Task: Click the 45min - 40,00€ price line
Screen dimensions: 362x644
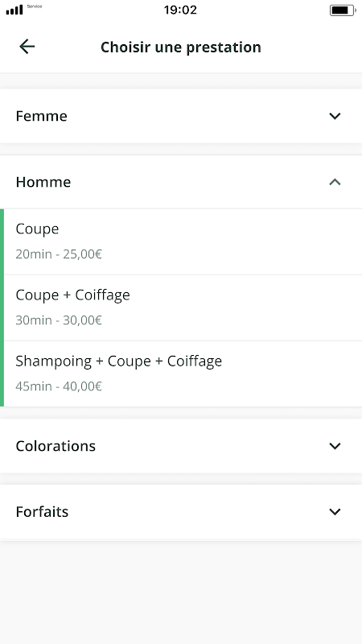Action: pos(59,386)
